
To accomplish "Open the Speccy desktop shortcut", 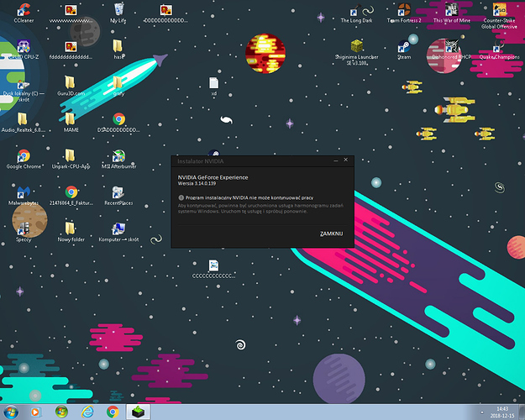I will (x=23, y=228).
